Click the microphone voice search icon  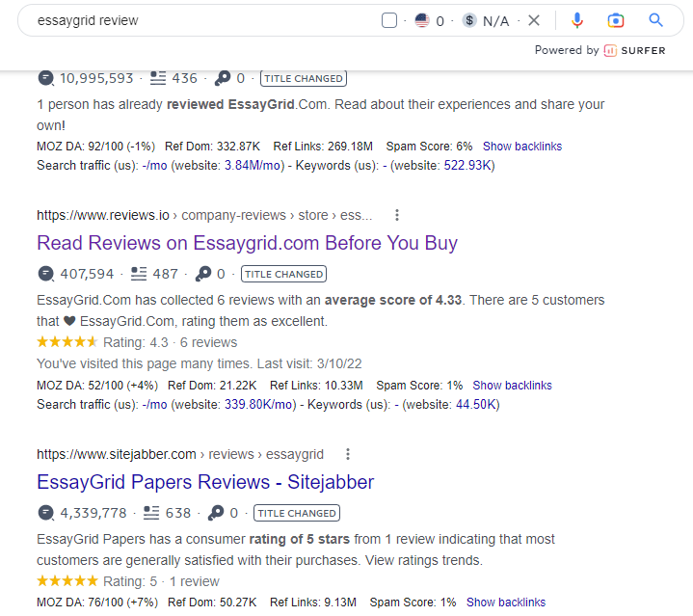pyautogui.click(x=576, y=20)
